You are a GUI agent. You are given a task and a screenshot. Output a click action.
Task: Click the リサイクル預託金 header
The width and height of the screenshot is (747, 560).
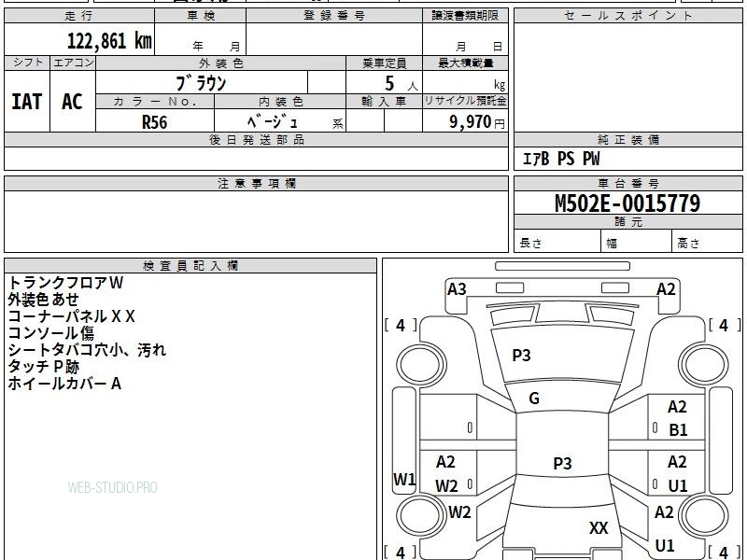click(x=465, y=102)
